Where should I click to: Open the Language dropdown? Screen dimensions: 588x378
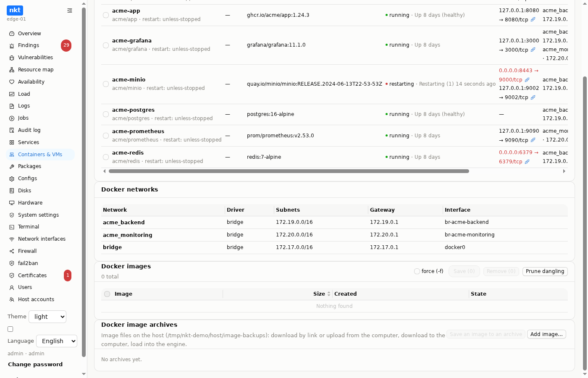(x=57, y=341)
